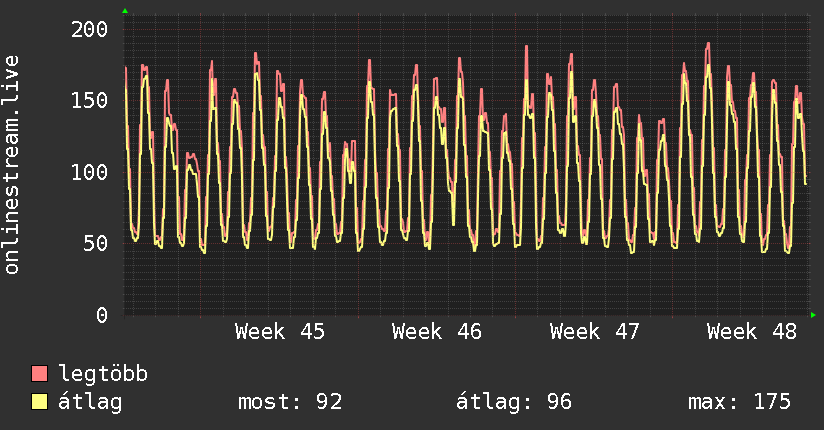
Task: Click the 'átlag: 96' average value
Action: tap(513, 402)
